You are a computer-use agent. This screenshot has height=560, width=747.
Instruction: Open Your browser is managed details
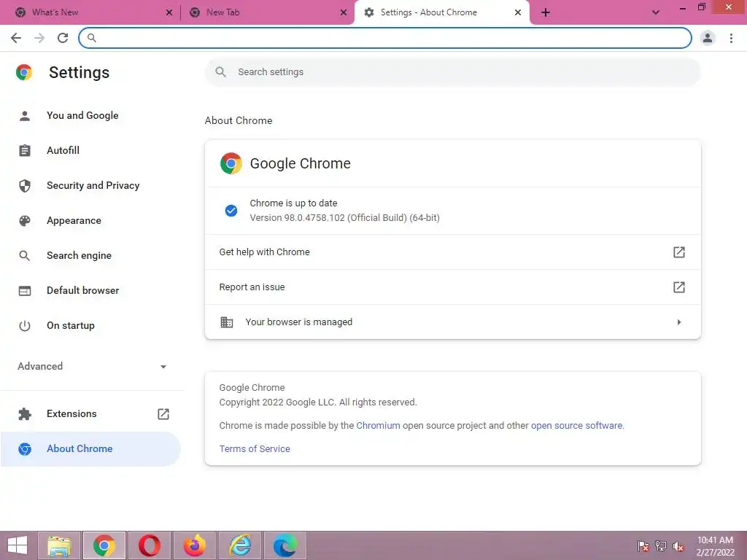pyautogui.click(x=452, y=322)
